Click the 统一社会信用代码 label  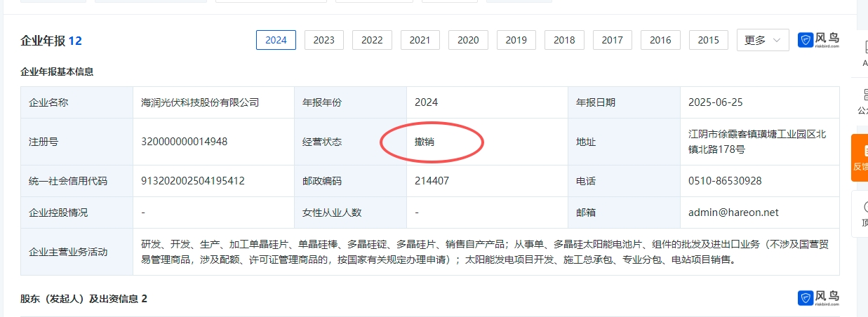pos(68,181)
